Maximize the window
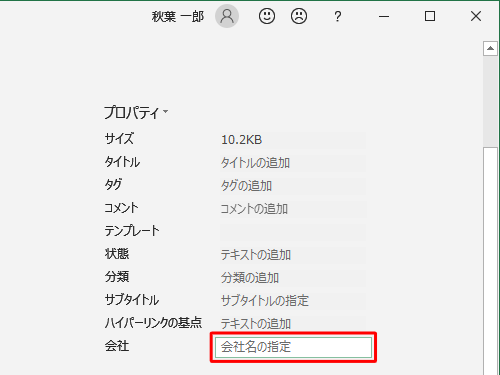 click(430, 16)
